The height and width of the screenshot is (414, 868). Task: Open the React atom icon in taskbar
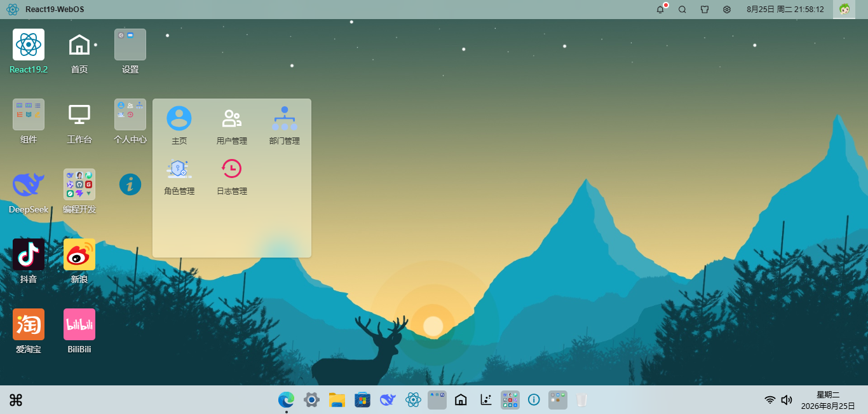click(414, 399)
